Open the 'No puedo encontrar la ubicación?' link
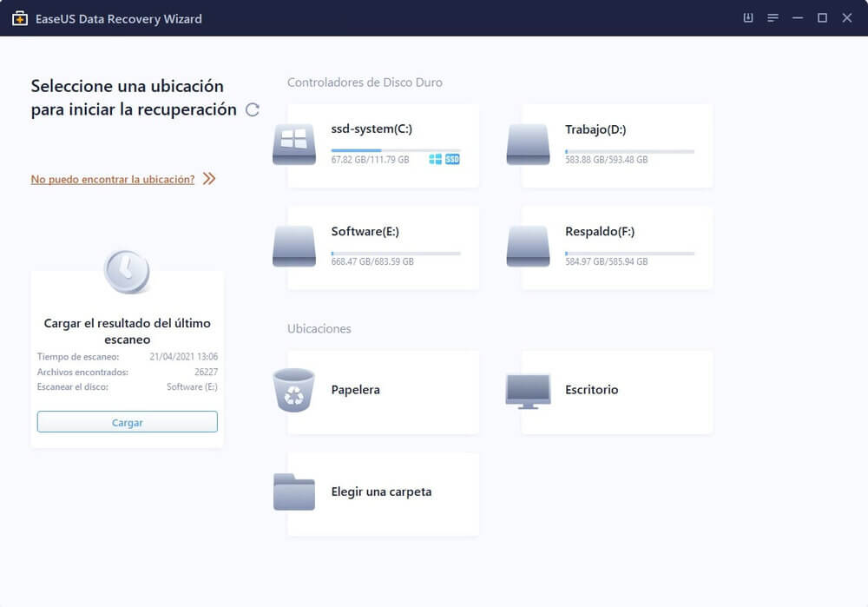The height and width of the screenshot is (607, 868). 112,179
